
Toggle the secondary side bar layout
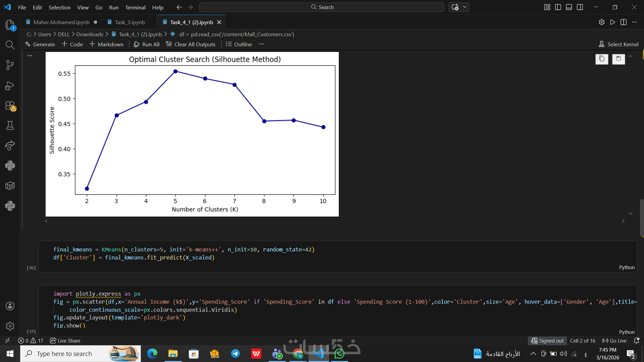[x=580, y=7]
